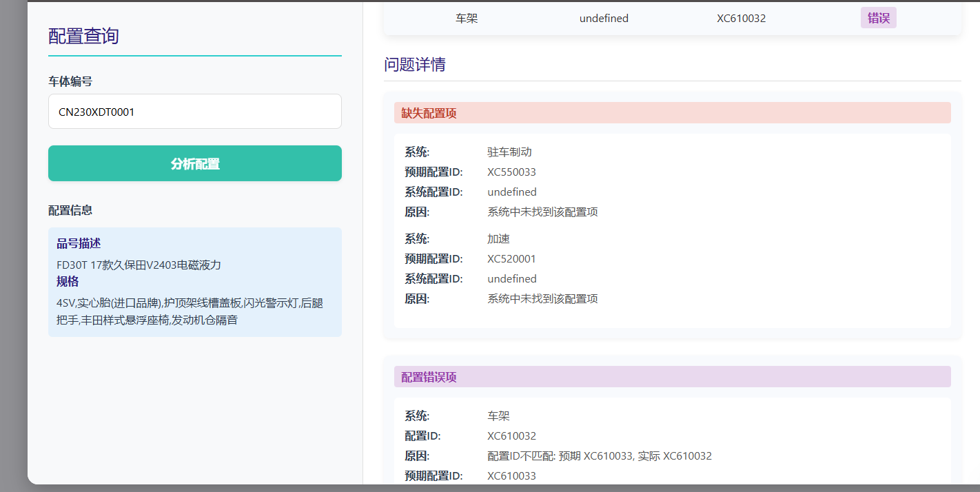
Task: Click the expected config ID XC610033 value
Action: pyautogui.click(x=511, y=476)
